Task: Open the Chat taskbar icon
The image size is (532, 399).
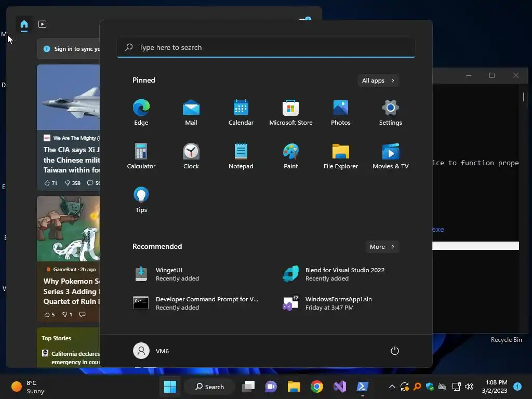Action: pos(271,387)
